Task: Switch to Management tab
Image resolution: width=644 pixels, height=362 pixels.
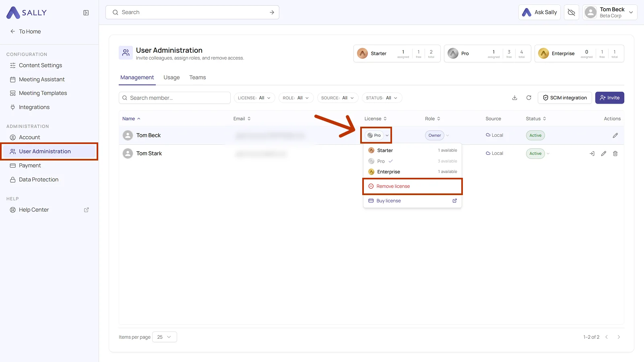Action: point(137,77)
